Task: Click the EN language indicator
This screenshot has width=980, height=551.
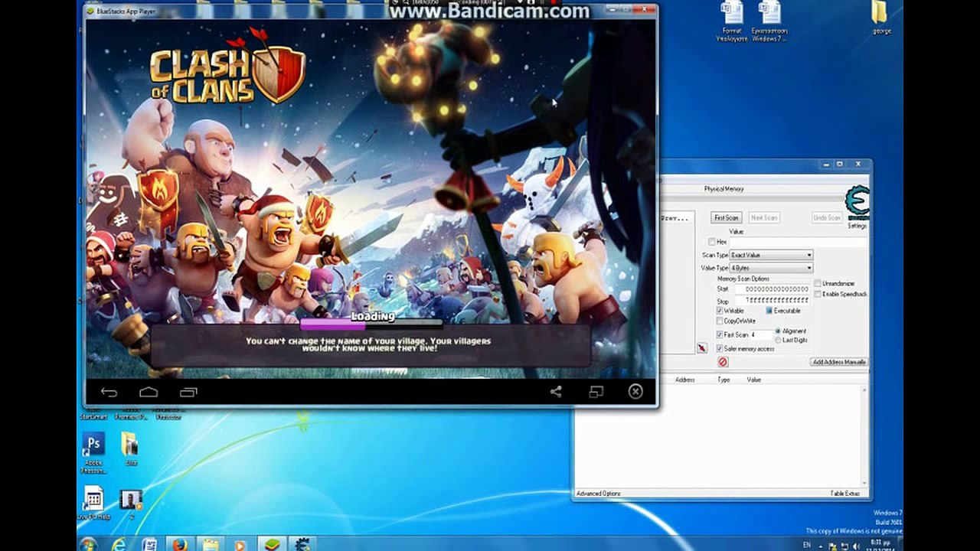Action: click(806, 546)
